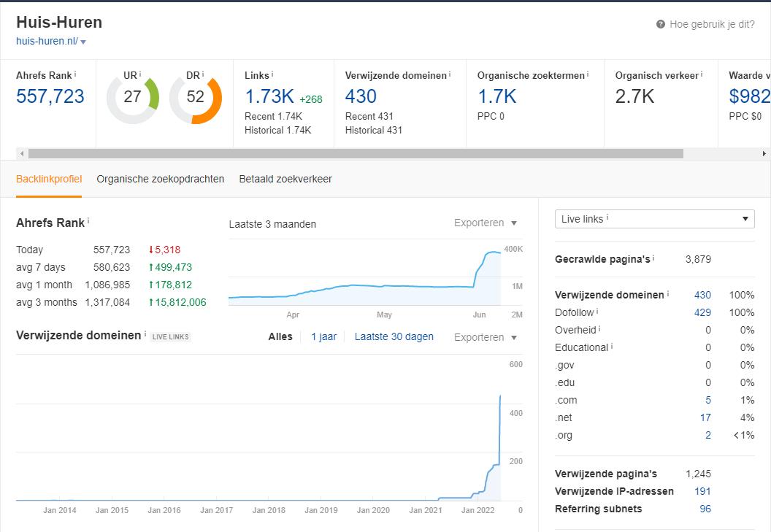This screenshot has height=532, width=771.
Task: Click the UR 27 donut gauge
Action: 133,97
